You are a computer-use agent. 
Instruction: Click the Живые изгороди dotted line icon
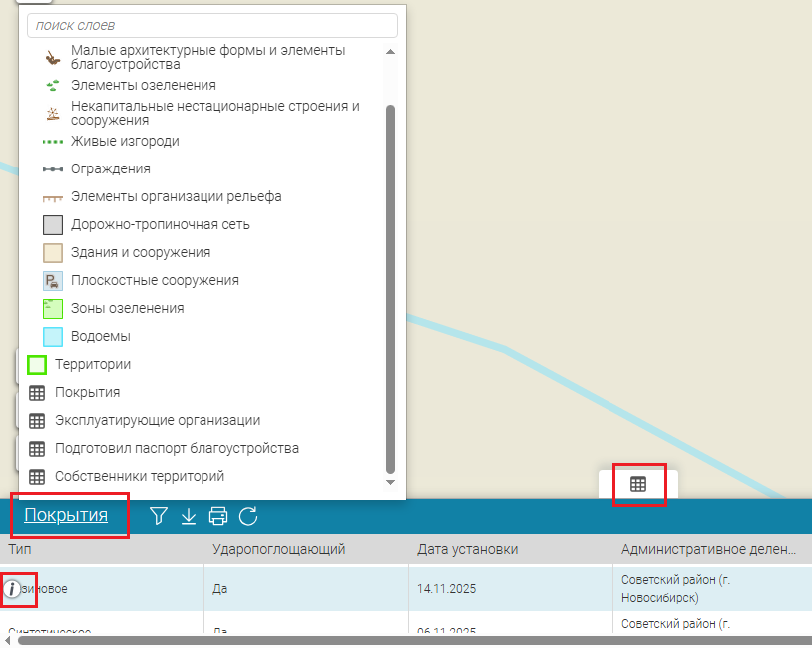[52, 141]
